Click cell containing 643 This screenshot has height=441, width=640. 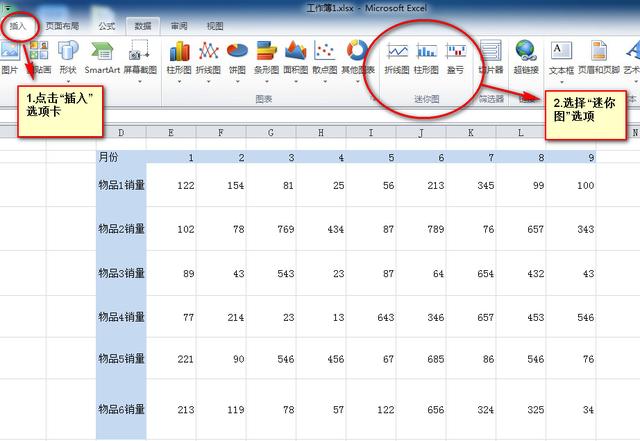[x=371, y=317]
